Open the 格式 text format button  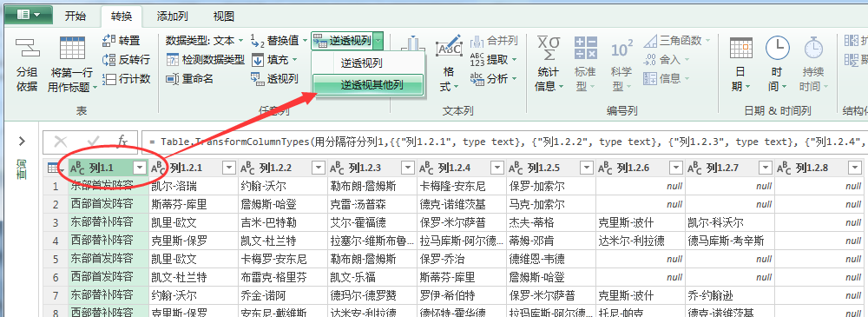449,64
